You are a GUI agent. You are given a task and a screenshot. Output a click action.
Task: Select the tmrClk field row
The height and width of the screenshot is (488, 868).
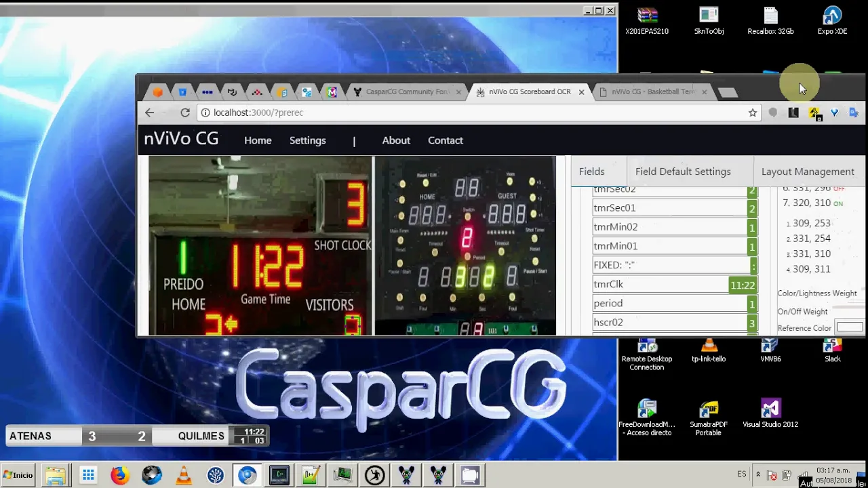pos(674,285)
